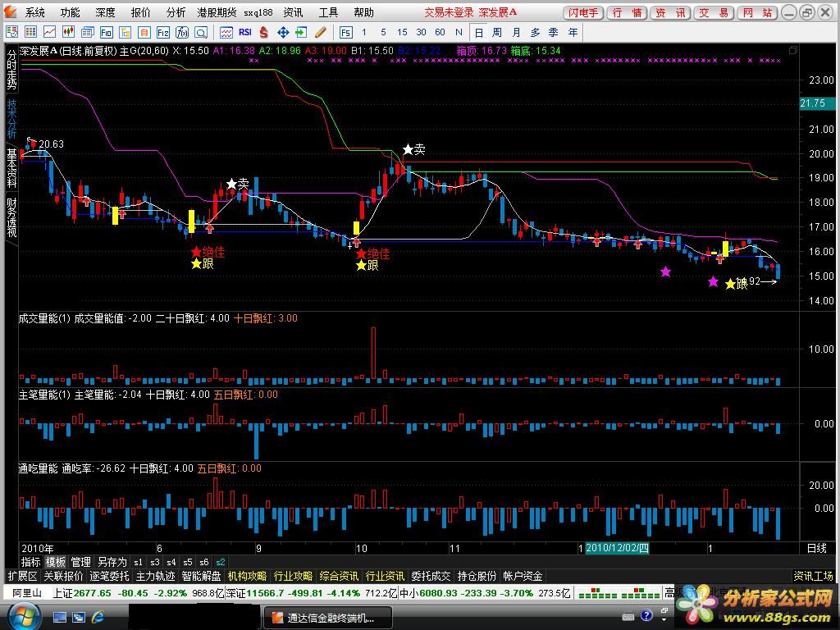The image size is (840, 630).
Task: Click the 模板 tab
Action: pyautogui.click(x=56, y=562)
